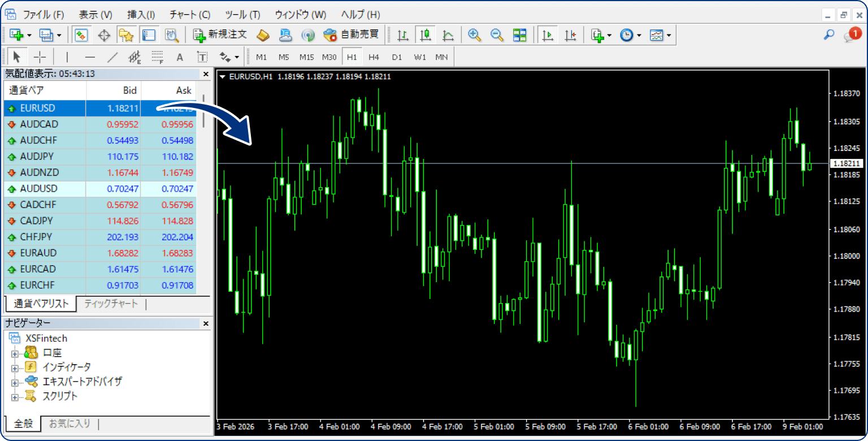Viewport: 868px width, 441px height.
Task: Switch the chart to line chart mode
Action: [448, 35]
